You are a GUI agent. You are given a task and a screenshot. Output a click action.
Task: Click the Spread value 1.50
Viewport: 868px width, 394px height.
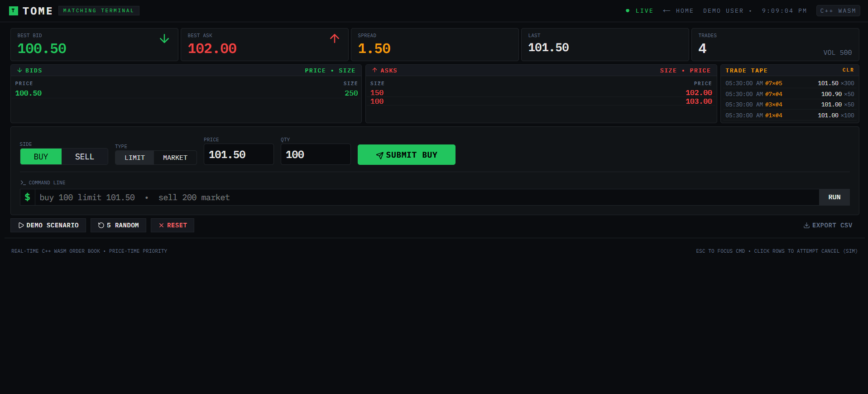(x=374, y=48)
